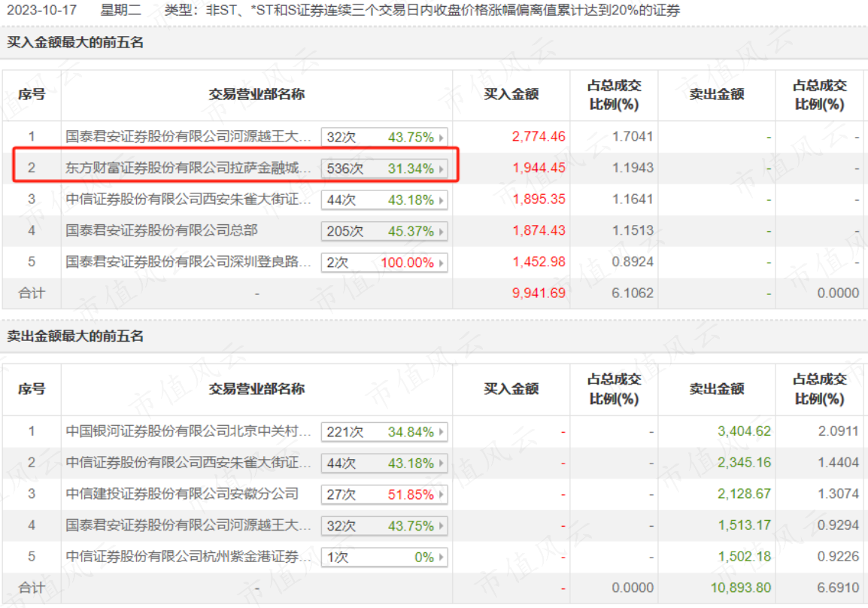Viewport: 868px width, 608px height.
Task: Open 国泰君安河源越王大 branch in buy table
Action: (x=188, y=136)
